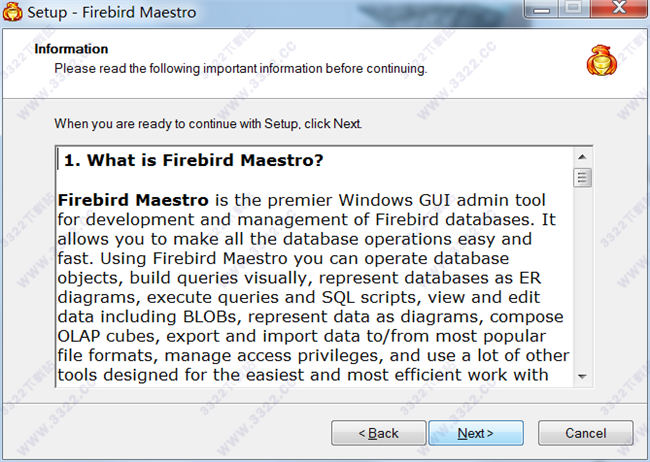The height and width of the screenshot is (462, 650).
Task: Go to the next setup step
Action: [475, 433]
